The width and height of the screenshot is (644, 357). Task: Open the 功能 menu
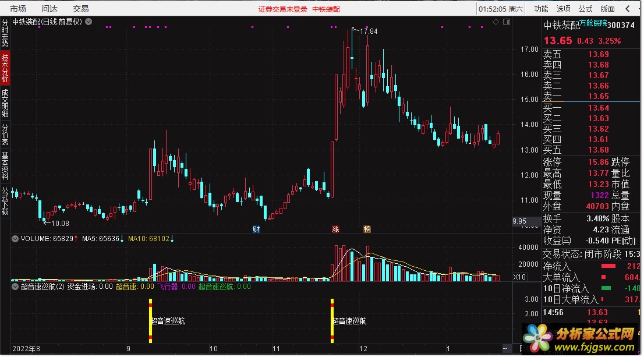pyautogui.click(x=541, y=9)
